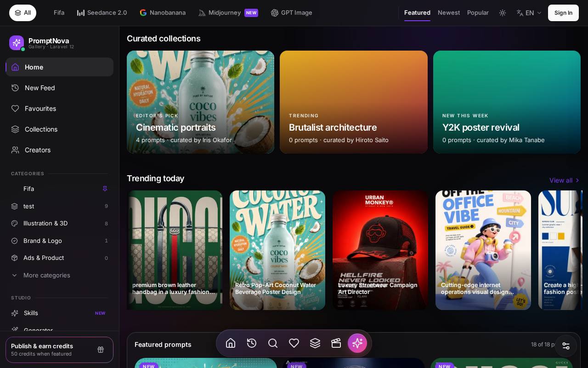Open Skills in the Studio section
Screen dimensions: 588x368
(60, 313)
